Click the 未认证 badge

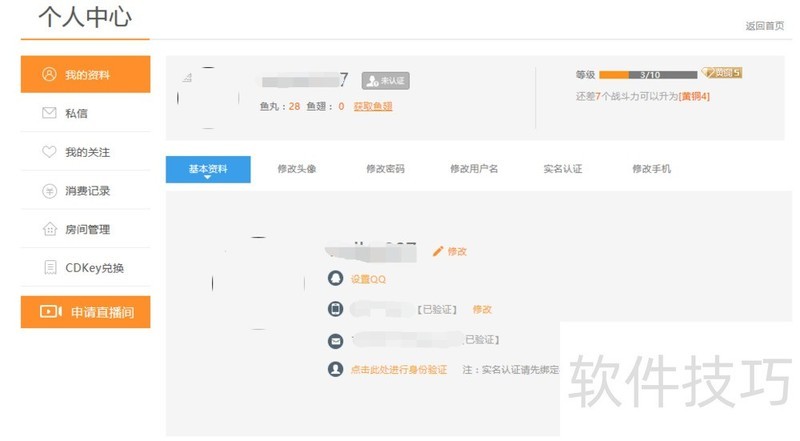click(385, 81)
